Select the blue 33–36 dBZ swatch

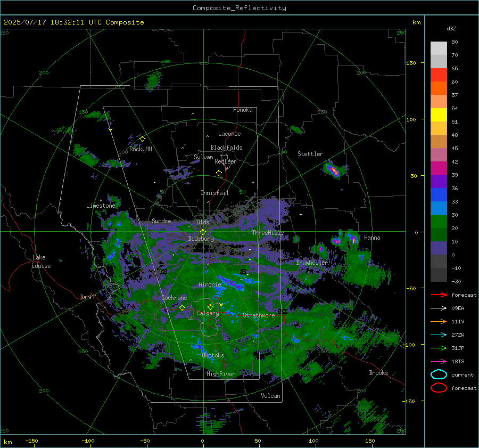click(x=439, y=194)
